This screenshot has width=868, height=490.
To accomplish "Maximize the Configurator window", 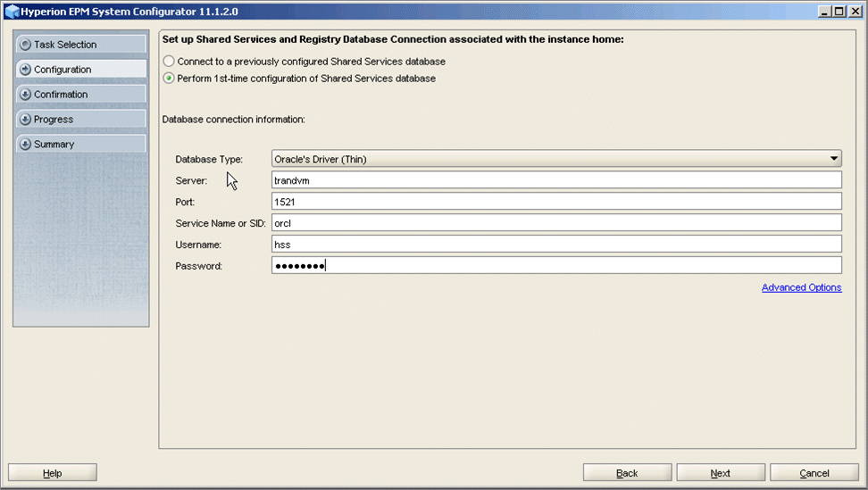I will click(839, 11).
